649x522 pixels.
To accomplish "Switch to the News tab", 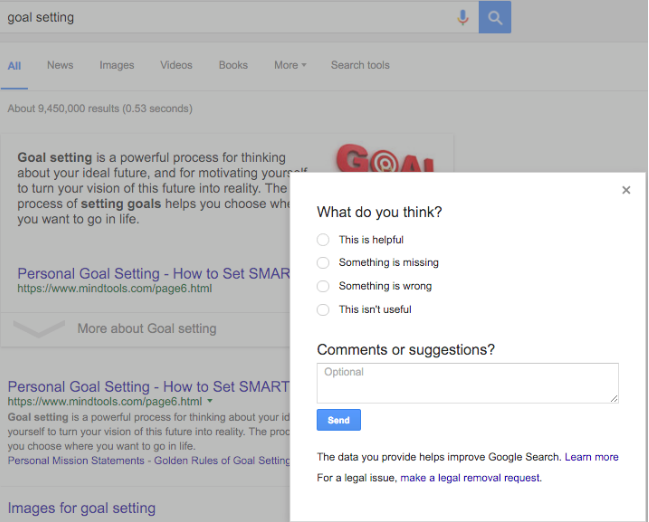I will click(60, 65).
